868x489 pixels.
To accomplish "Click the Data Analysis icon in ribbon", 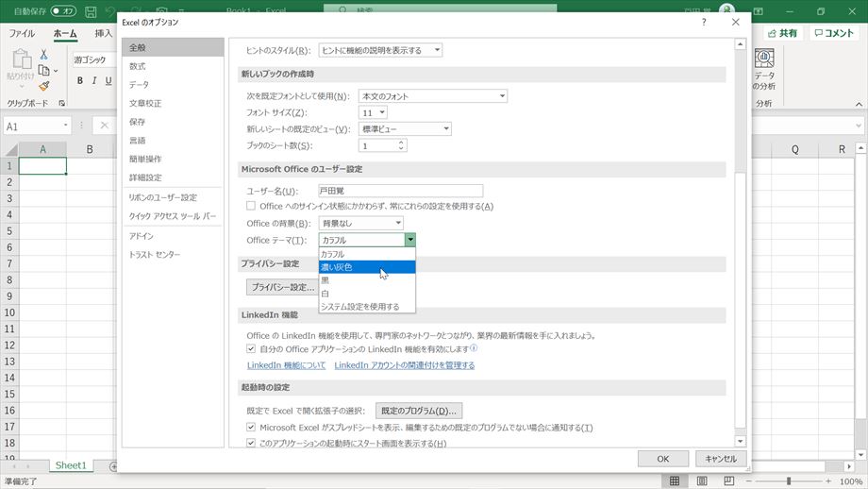I will click(x=764, y=59).
